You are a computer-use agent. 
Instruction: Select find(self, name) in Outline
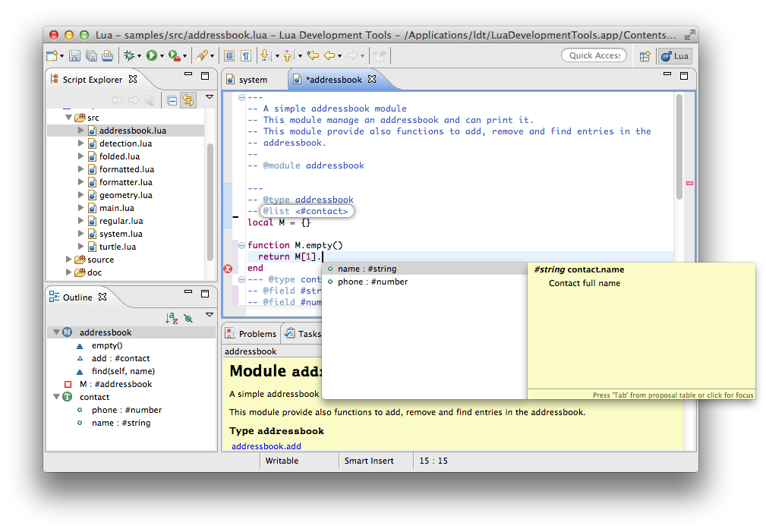coord(123,371)
